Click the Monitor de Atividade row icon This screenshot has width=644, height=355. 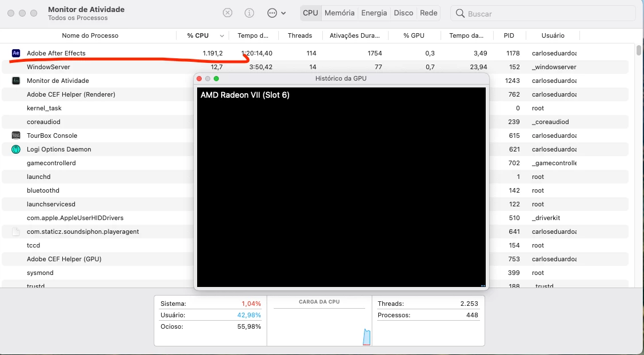coord(16,81)
